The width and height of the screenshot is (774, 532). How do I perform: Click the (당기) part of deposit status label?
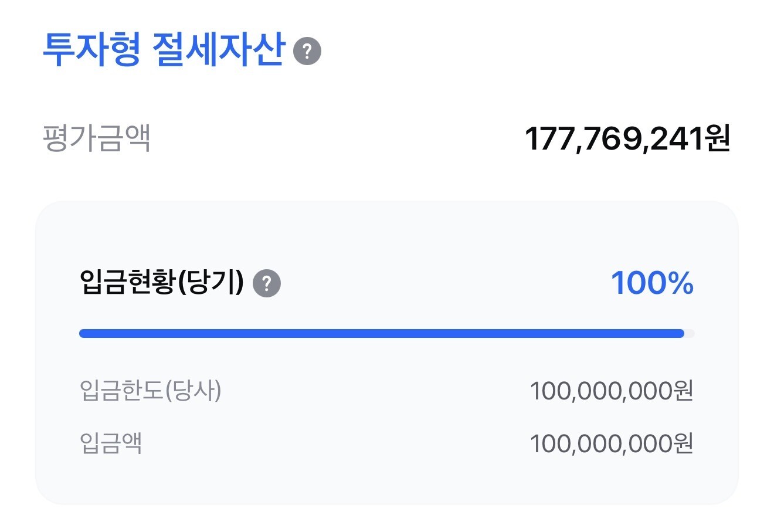click(210, 283)
